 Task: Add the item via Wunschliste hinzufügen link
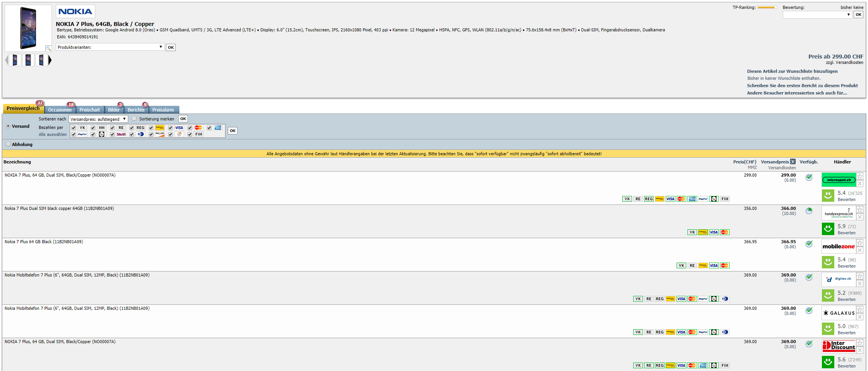click(x=792, y=71)
